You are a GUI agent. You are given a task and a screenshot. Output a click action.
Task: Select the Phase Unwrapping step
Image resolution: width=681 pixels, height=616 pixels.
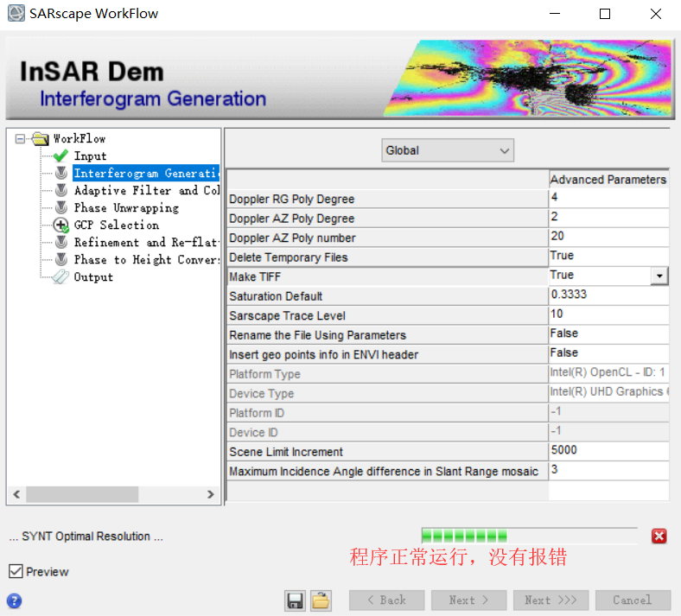pos(126,207)
